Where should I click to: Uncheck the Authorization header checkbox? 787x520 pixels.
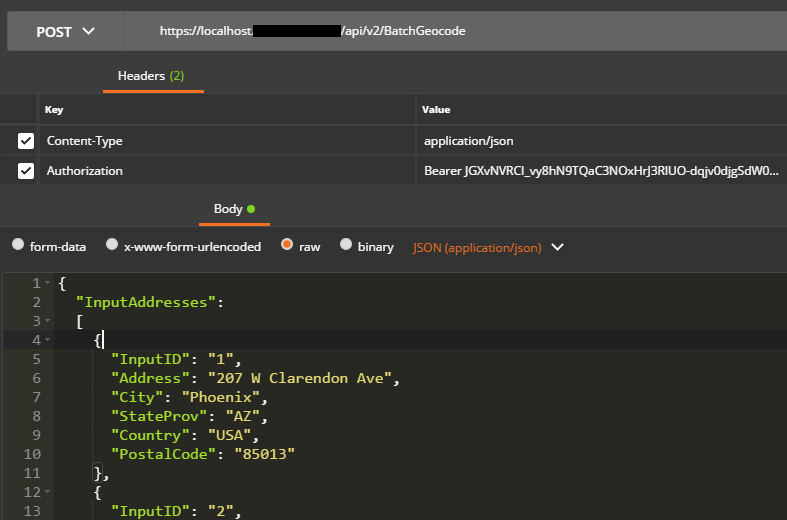pyautogui.click(x=26, y=171)
